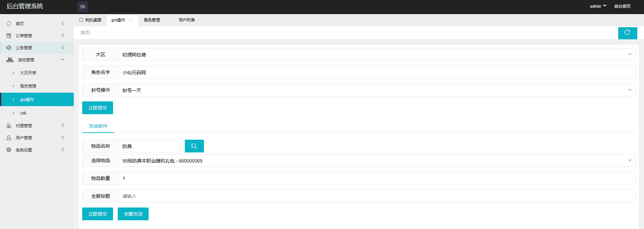Open the 选择物品 dropdown
Viewport: 644px width, 229px height.
pyautogui.click(x=377, y=161)
